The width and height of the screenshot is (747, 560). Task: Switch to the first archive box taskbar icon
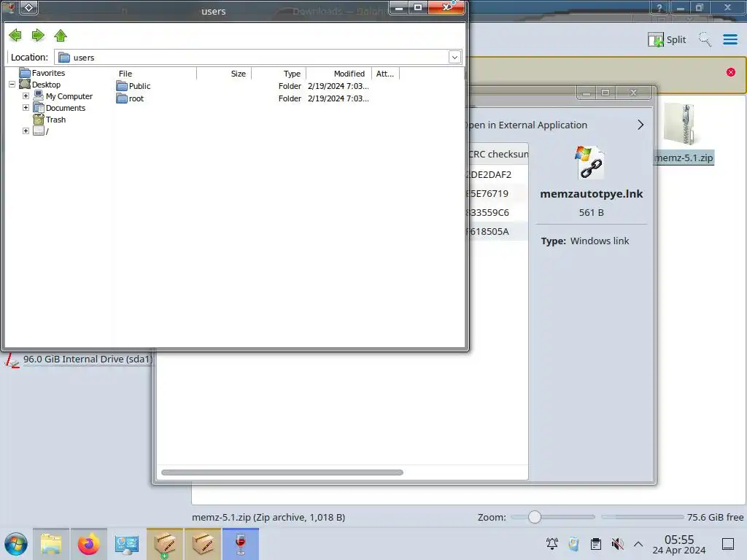pos(164,544)
